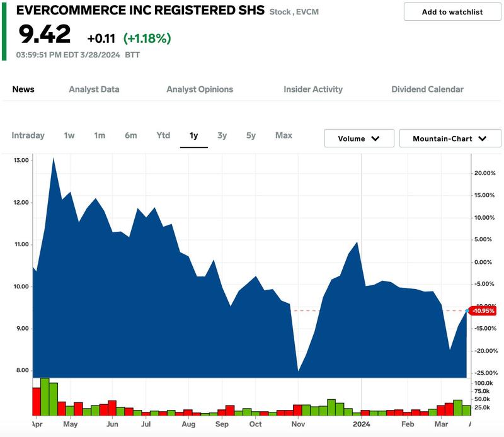Click the 15.00% right axis label
This screenshot has width=504, height=437.
484,195
